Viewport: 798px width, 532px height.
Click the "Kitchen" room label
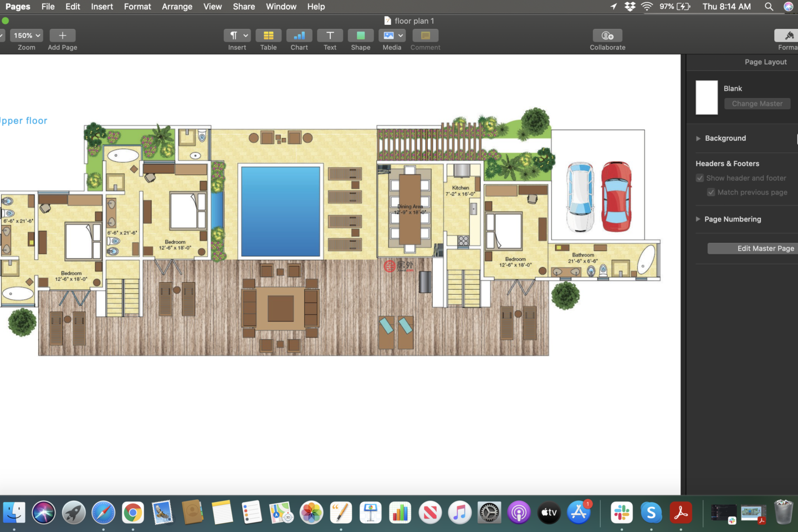click(x=461, y=188)
